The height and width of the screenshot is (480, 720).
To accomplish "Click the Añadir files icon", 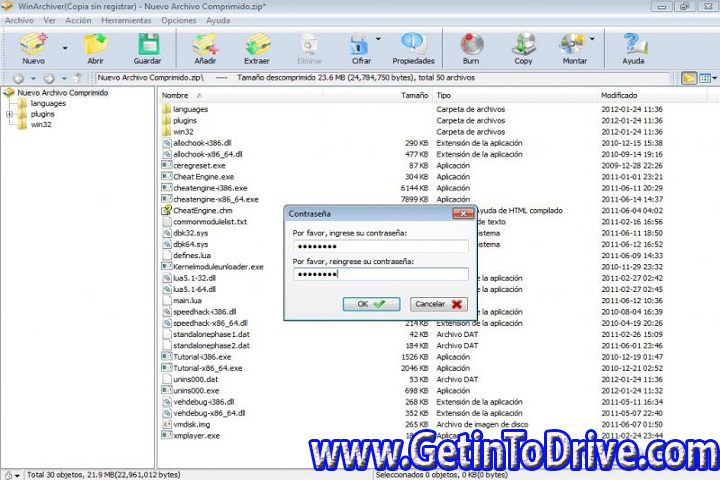I will click(x=205, y=44).
